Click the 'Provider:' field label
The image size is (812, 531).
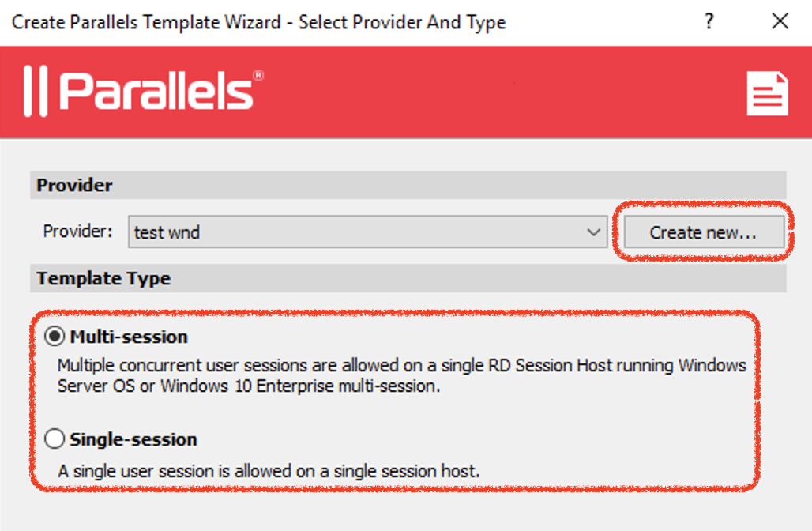pyautogui.click(x=78, y=232)
